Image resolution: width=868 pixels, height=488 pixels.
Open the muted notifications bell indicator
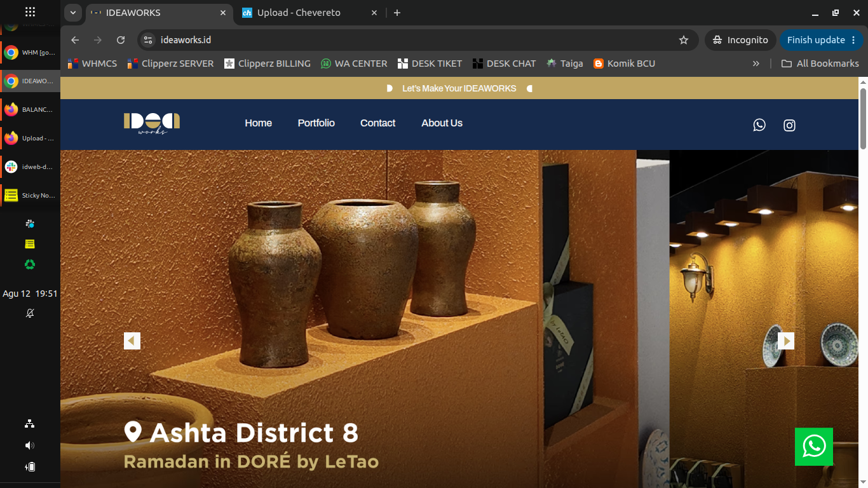coord(30,313)
